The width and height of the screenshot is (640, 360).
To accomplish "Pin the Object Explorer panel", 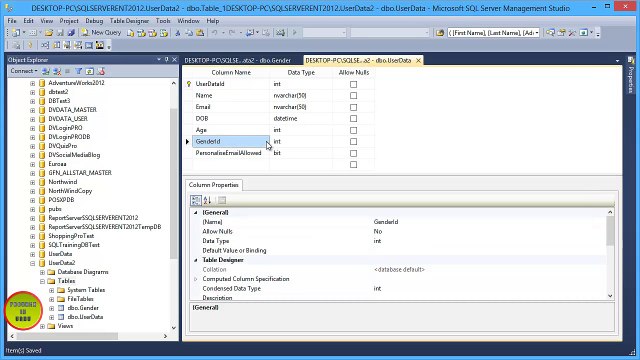I will pyautogui.click(x=167, y=60).
